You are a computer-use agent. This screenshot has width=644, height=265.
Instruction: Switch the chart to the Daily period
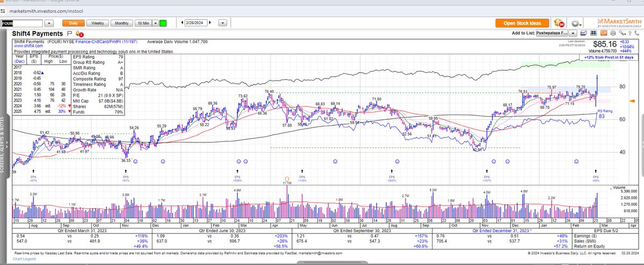(74, 23)
